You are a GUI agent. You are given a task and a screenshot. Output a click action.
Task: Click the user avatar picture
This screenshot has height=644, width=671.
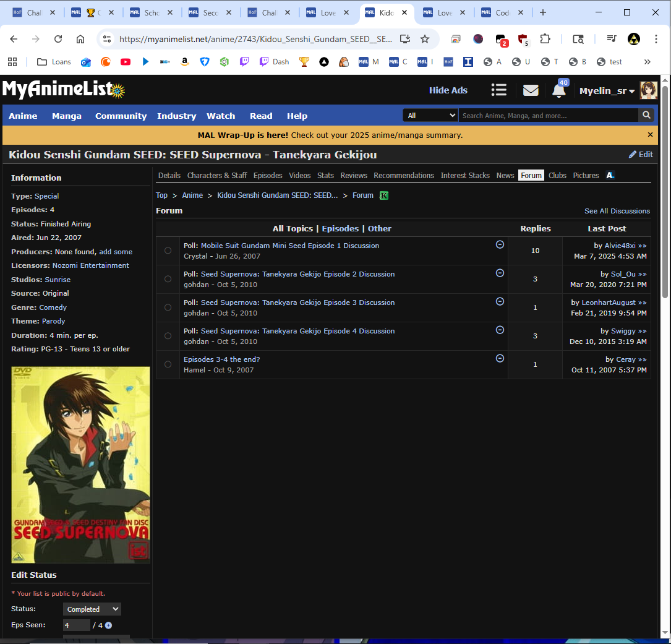click(x=648, y=90)
